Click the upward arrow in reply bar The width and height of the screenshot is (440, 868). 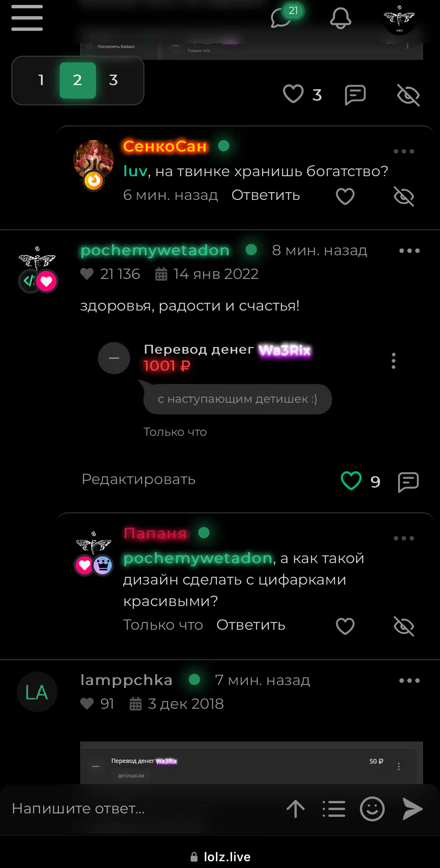296,809
